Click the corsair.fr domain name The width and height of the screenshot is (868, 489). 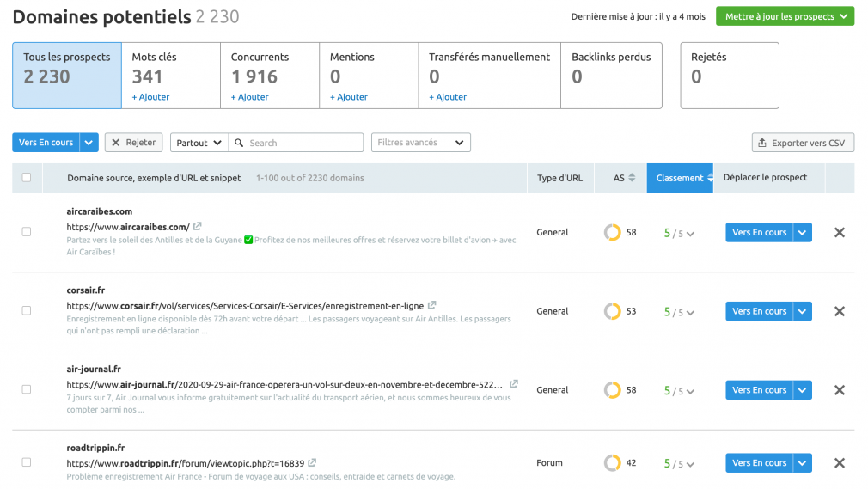[86, 290]
